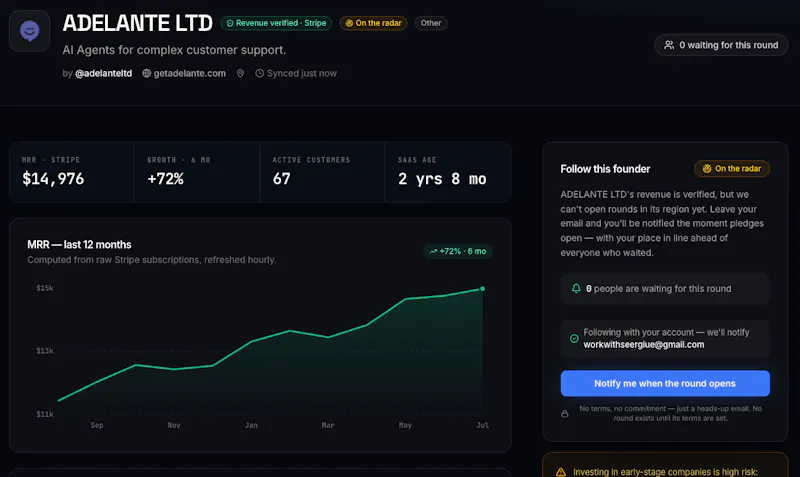Click the May label on chart axis
This screenshot has width=800, height=477.
click(x=405, y=425)
